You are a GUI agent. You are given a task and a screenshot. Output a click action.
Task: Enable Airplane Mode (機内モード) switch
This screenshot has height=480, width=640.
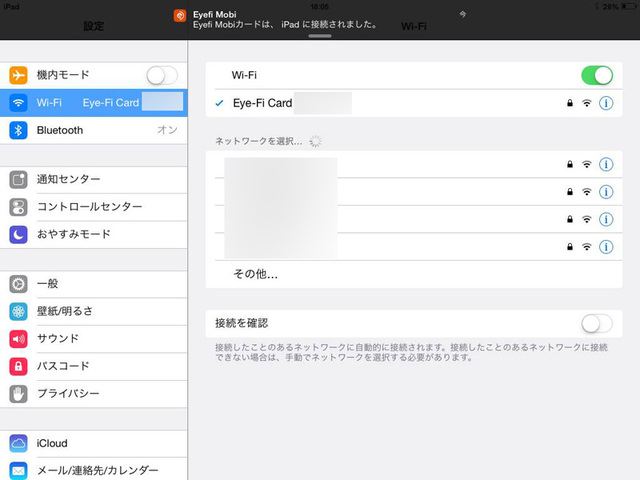(161, 75)
